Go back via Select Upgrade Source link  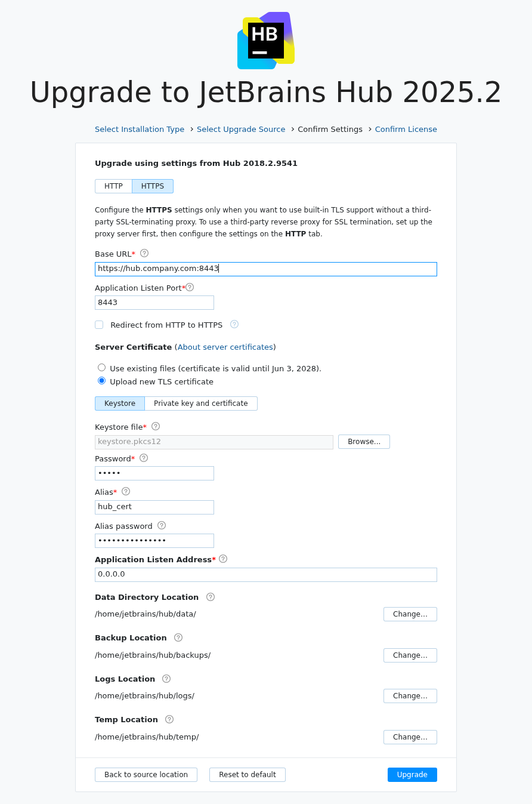(241, 129)
